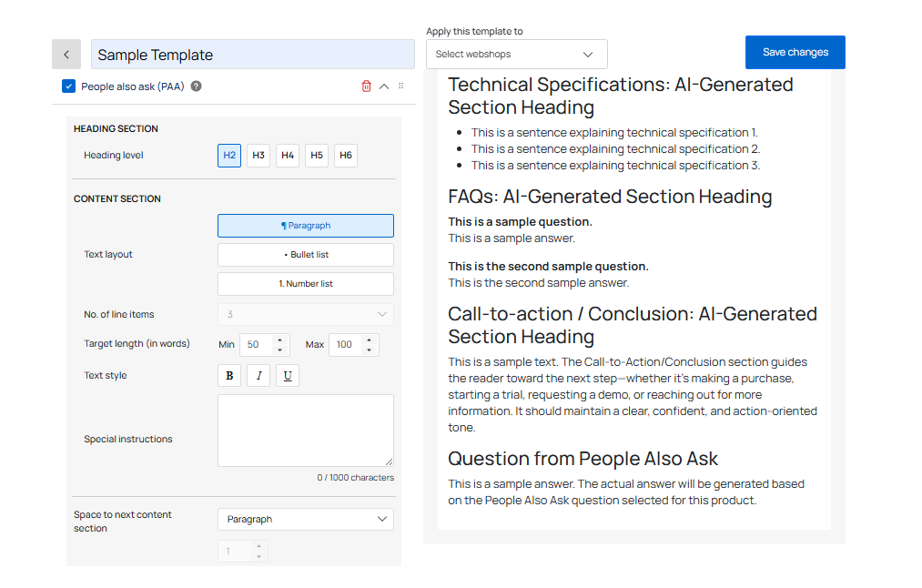Toggle bold text style
This screenshot has width=922, height=588.
tap(229, 376)
